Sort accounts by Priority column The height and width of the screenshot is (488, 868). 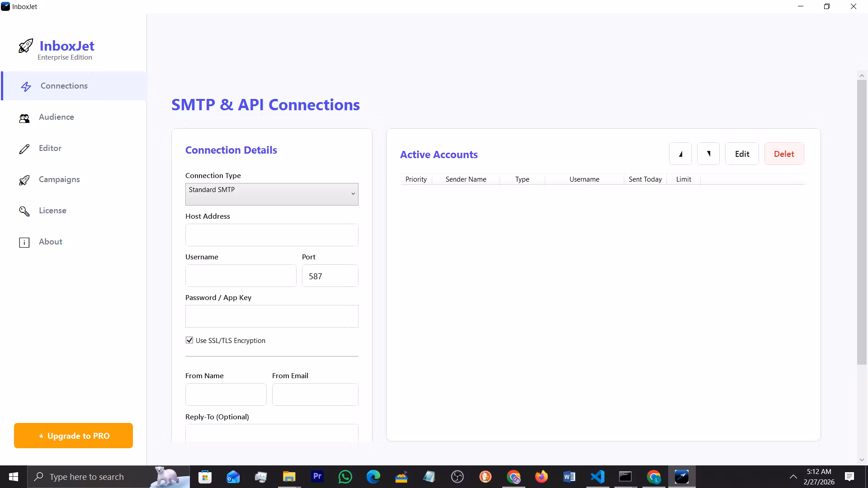pos(416,179)
